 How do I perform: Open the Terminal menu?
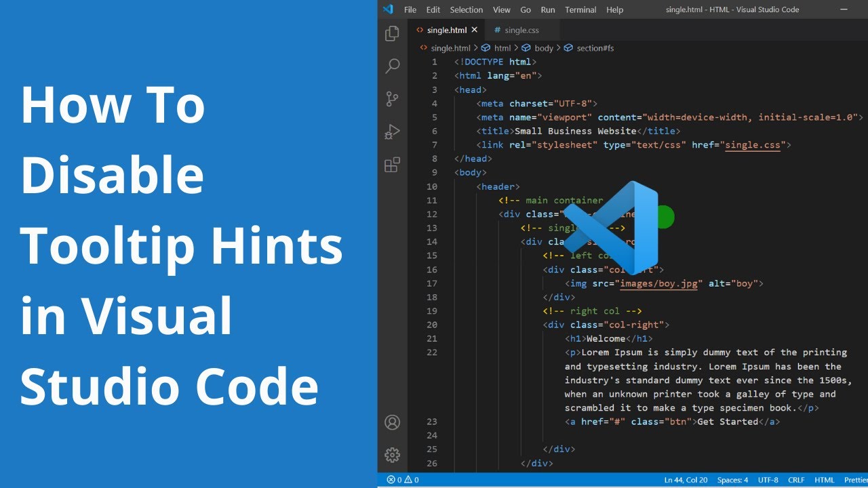click(580, 9)
